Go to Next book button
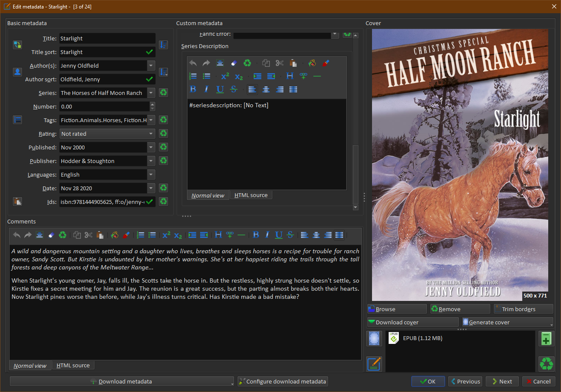561x392 pixels. tap(502, 381)
